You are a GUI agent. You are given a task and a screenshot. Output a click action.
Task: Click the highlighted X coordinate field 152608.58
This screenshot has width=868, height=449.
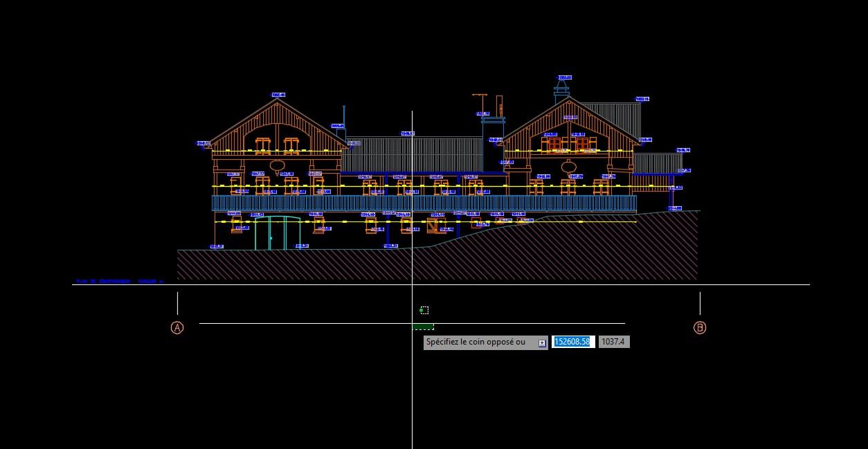573,342
